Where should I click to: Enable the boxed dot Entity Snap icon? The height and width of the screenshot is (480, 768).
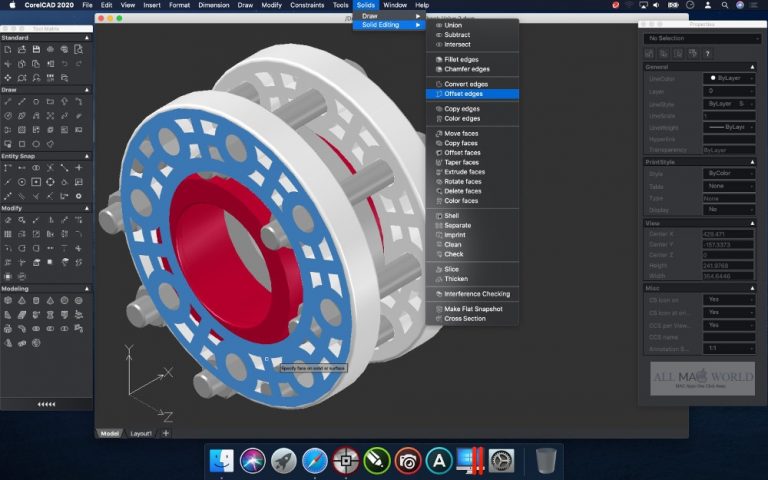[36, 182]
